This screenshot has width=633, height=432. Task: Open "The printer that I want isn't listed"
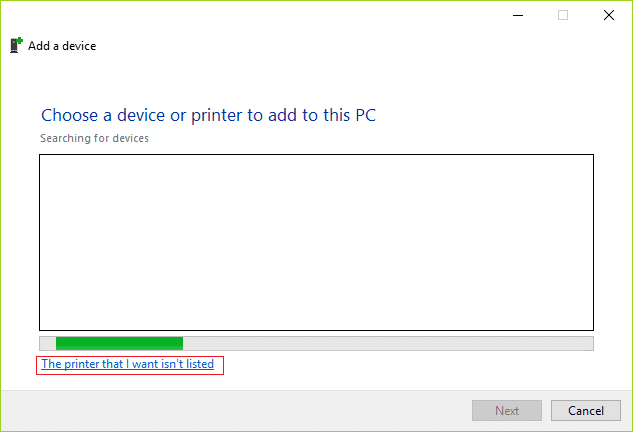[128, 365]
